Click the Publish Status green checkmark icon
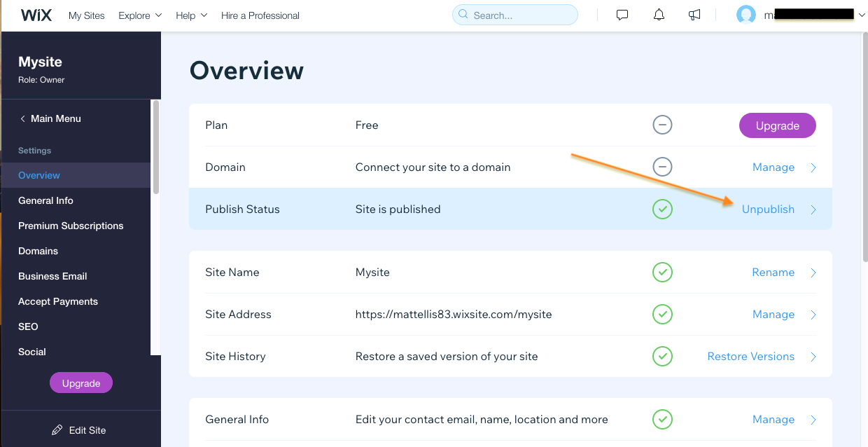The height and width of the screenshot is (447, 868). [662, 209]
